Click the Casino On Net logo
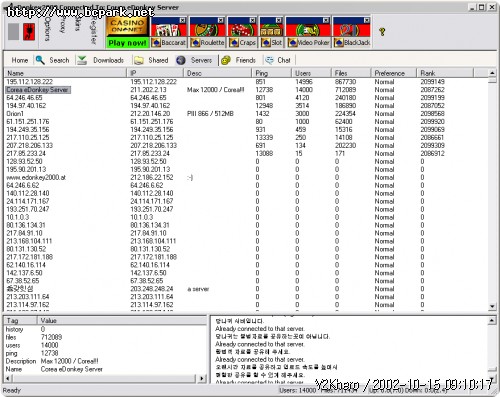This screenshot has height=397, width=500. (x=127, y=27)
